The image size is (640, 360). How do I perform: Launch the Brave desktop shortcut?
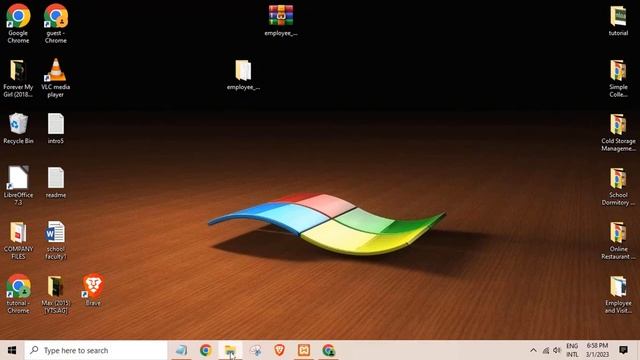pyautogui.click(x=93, y=289)
